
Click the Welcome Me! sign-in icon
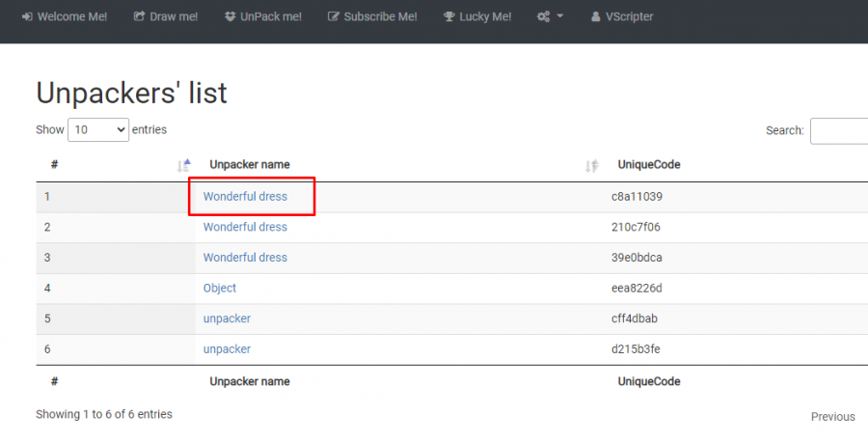pyautogui.click(x=27, y=16)
